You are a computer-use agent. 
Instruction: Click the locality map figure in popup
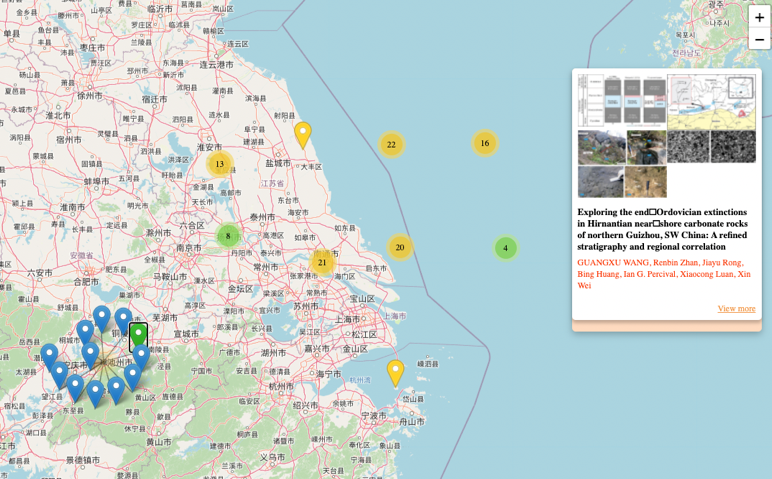tap(711, 101)
